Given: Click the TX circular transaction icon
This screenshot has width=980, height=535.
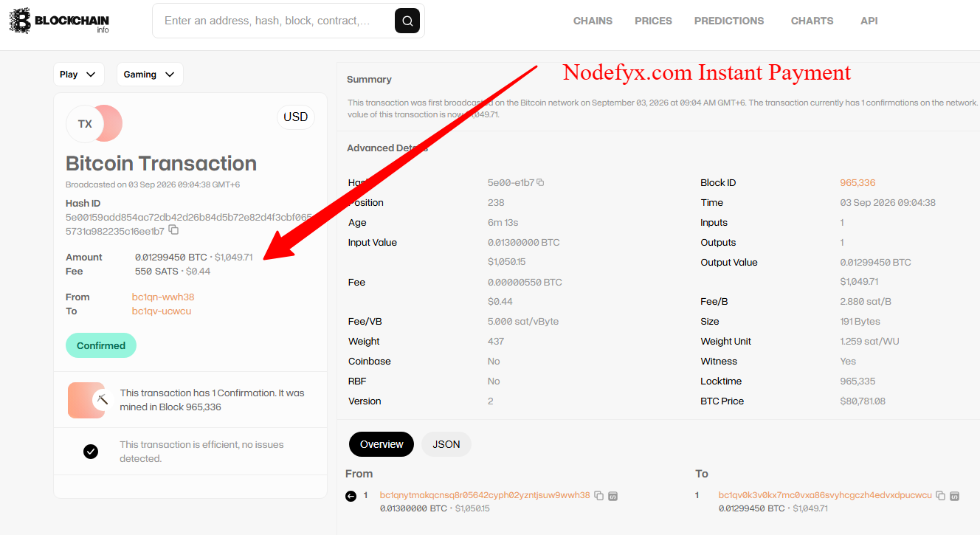Looking at the screenshot, I should (86, 124).
